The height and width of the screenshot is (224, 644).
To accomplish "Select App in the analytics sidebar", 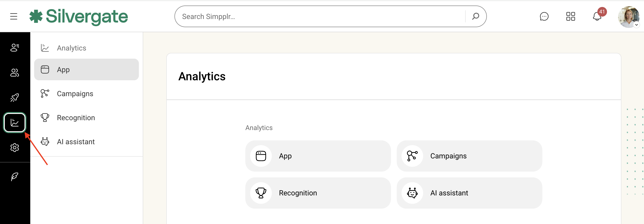I will pyautogui.click(x=86, y=69).
